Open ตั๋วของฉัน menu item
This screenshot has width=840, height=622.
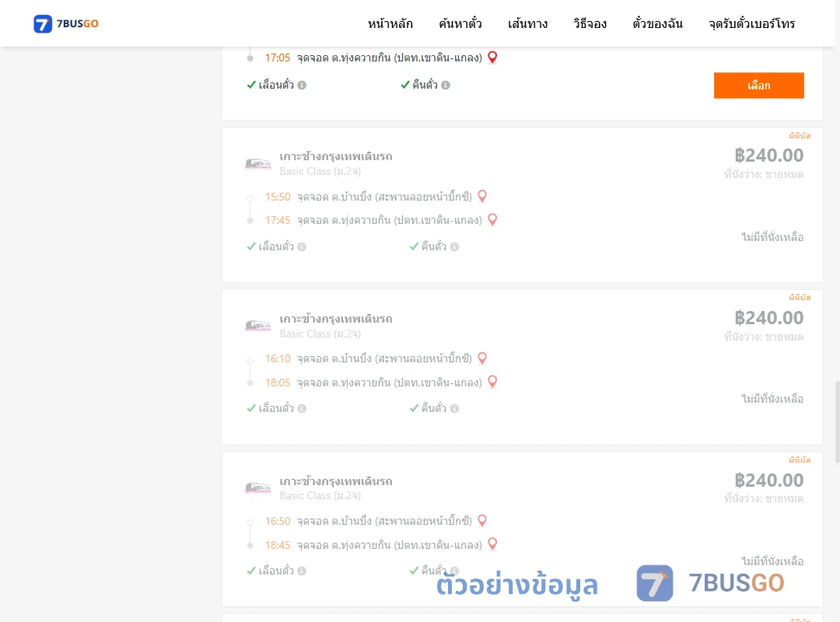pyautogui.click(x=657, y=23)
